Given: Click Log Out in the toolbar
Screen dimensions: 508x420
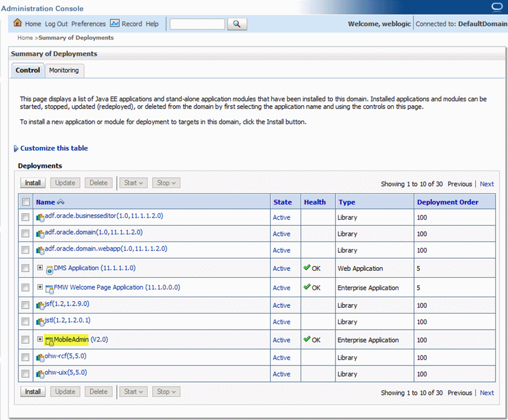Looking at the screenshot, I should pyautogui.click(x=57, y=24).
